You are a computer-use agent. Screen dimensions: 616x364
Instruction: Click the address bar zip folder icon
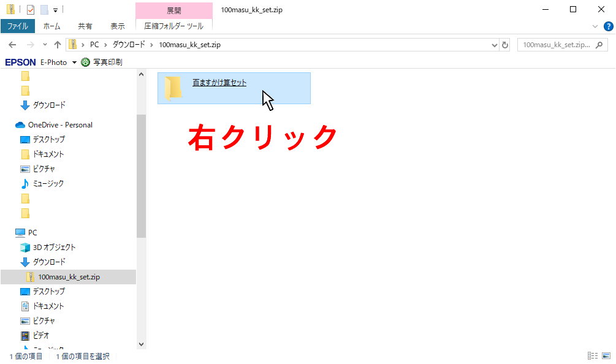tap(73, 44)
